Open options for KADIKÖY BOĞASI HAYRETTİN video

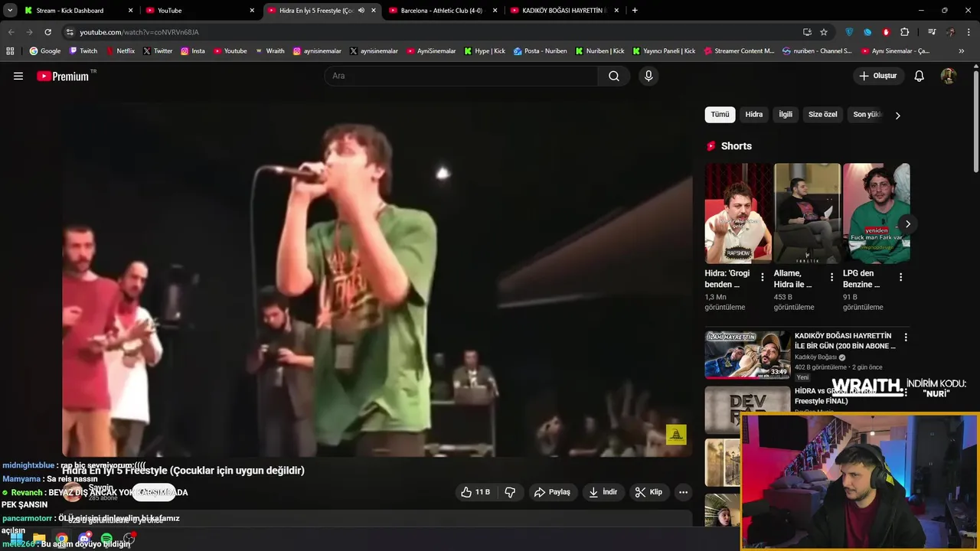(906, 337)
